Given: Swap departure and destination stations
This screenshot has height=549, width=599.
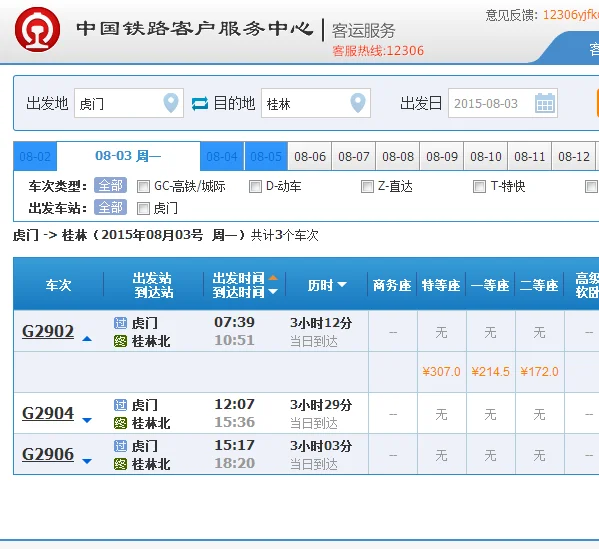Looking at the screenshot, I should tap(199, 104).
